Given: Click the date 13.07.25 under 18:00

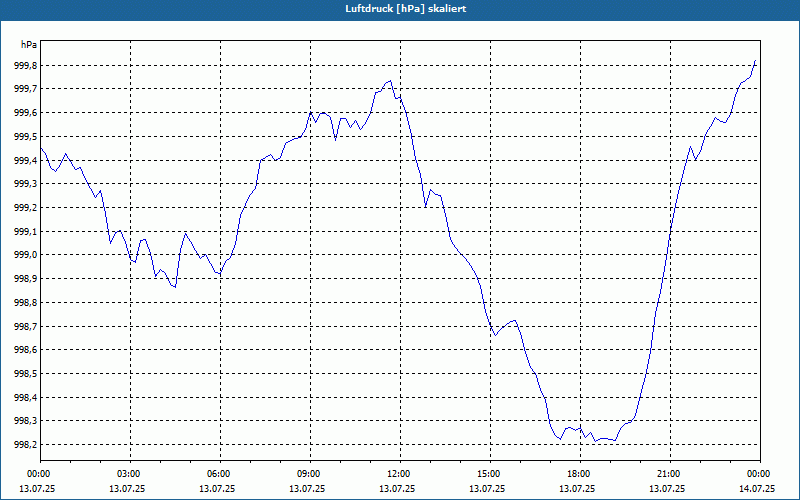Looking at the screenshot, I should [x=577, y=489].
